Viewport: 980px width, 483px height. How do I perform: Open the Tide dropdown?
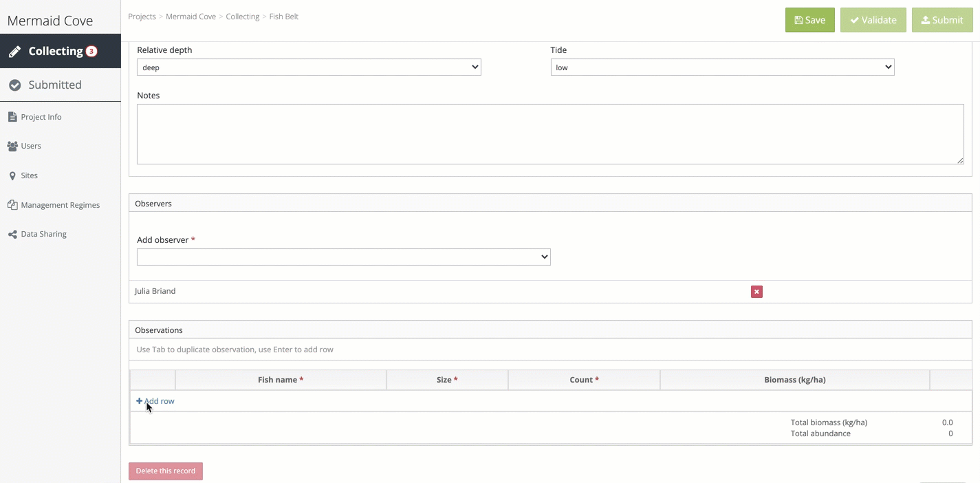click(x=722, y=67)
